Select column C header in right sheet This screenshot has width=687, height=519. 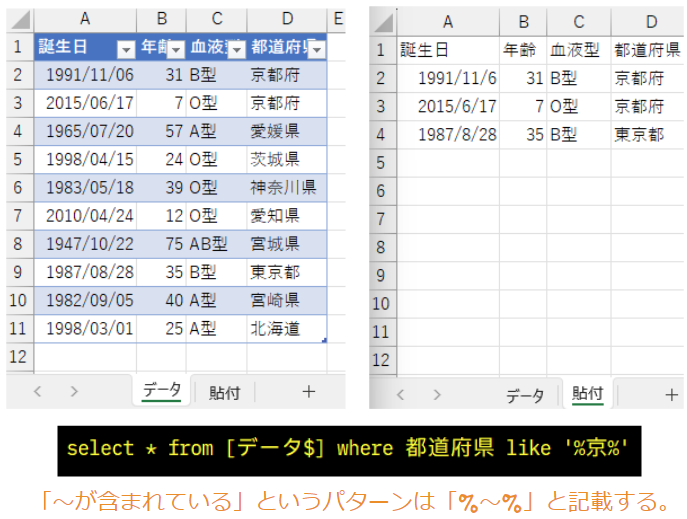[579, 22]
